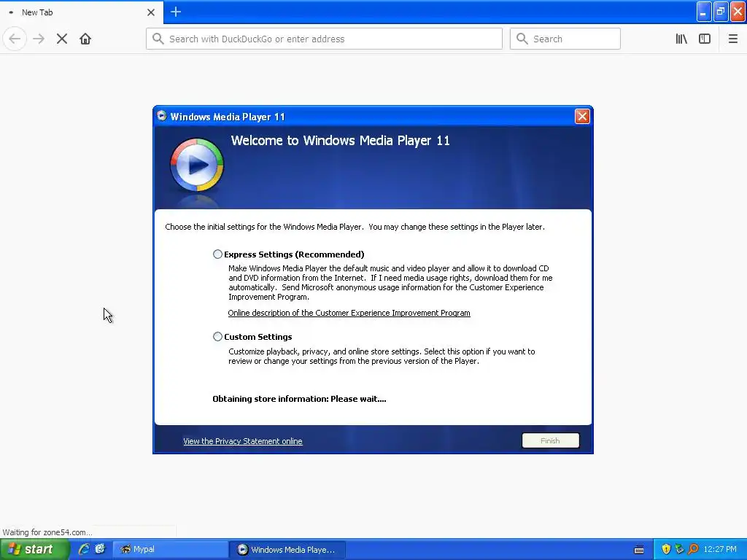This screenshot has height=560, width=747.
Task: Close the Windows Media Player 11 dialog
Action: coord(582,116)
